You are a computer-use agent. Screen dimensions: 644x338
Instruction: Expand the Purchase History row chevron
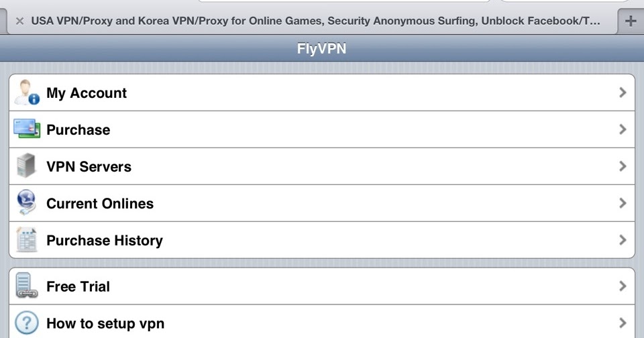tap(623, 240)
